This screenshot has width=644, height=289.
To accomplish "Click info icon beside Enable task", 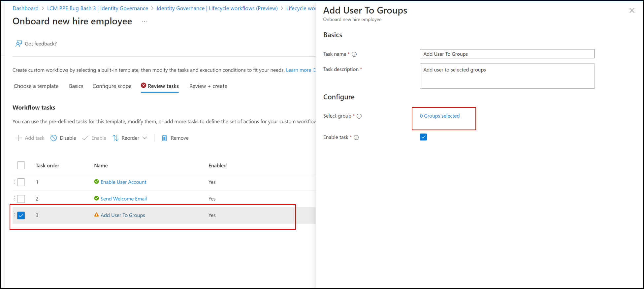I will (x=356, y=137).
